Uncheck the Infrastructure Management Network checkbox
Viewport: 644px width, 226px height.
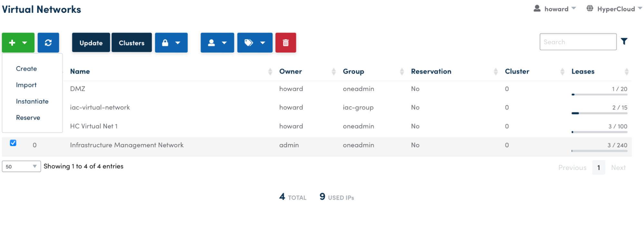pos(13,143)
